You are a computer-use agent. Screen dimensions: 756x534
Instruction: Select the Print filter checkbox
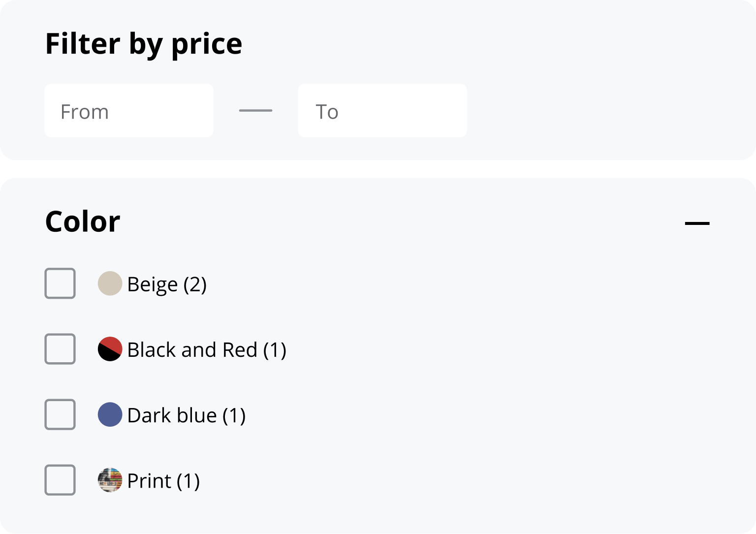(60, 480)
